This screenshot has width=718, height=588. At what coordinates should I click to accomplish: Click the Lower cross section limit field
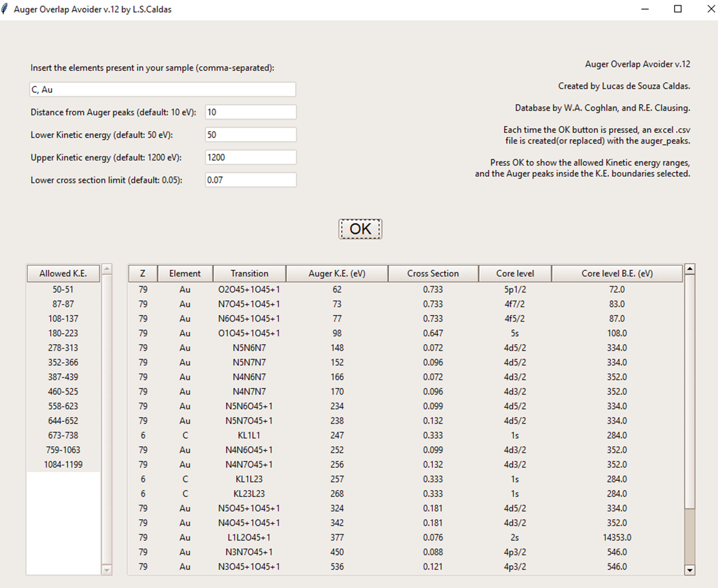250,180
